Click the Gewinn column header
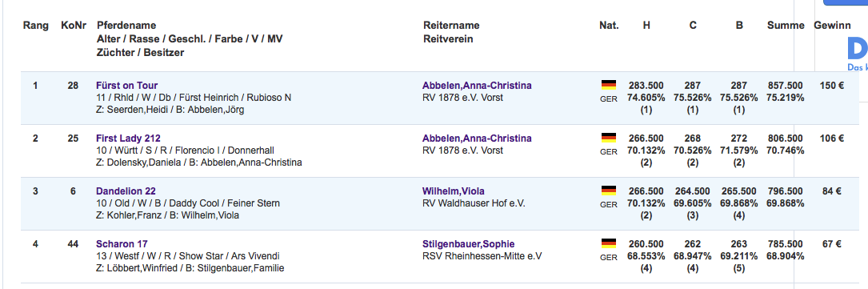Screen dimensions: 868x289 tap(832, 26)
